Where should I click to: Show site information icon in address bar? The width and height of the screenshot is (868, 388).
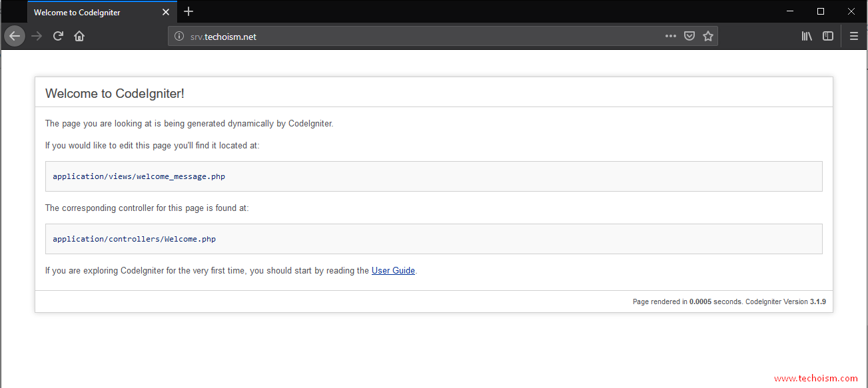pos(179,37)
